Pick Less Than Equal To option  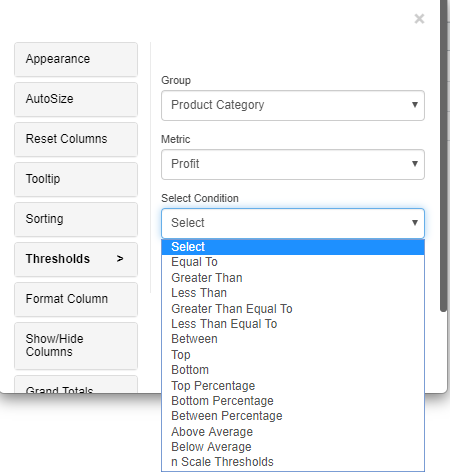tap(293, 324)
